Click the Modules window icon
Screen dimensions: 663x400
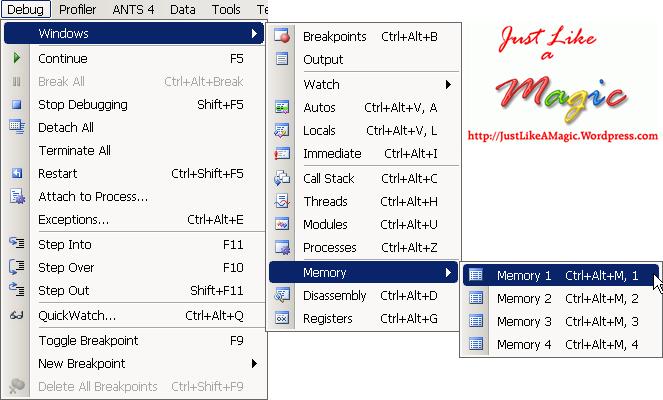pyautogui.click(x=282, y=224)
